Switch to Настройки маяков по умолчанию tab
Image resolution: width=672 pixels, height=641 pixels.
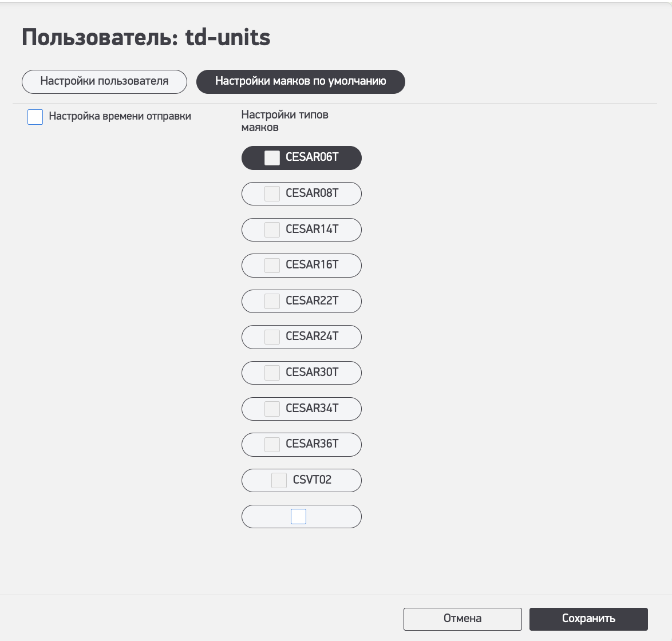[301, 82]
